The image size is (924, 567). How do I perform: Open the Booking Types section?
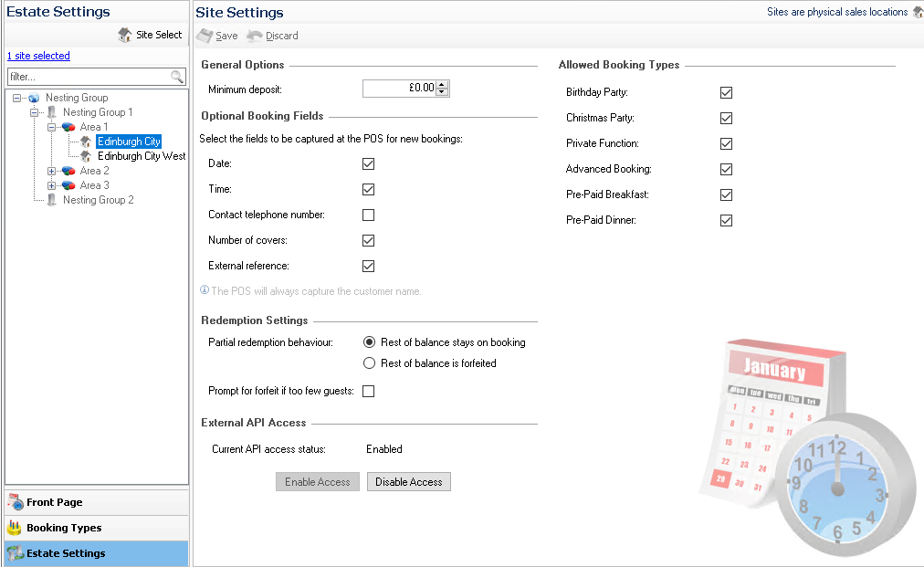[64, 528]
